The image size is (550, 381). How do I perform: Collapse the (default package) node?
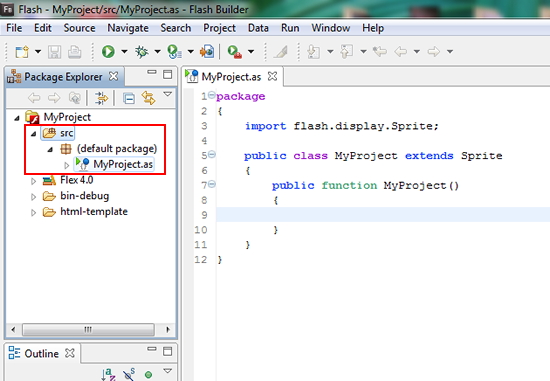pos(50,149)
